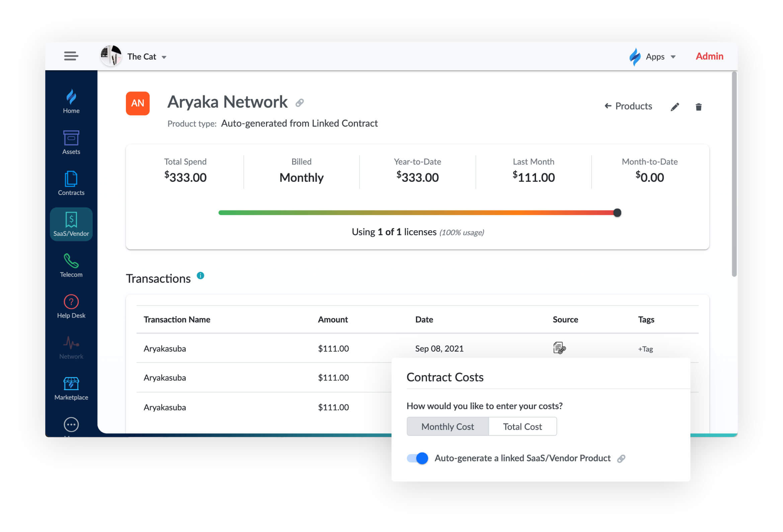Open Assets in the sidebar
The width and height of the screenshot is (783, 532).
click(x=71, y=143)
